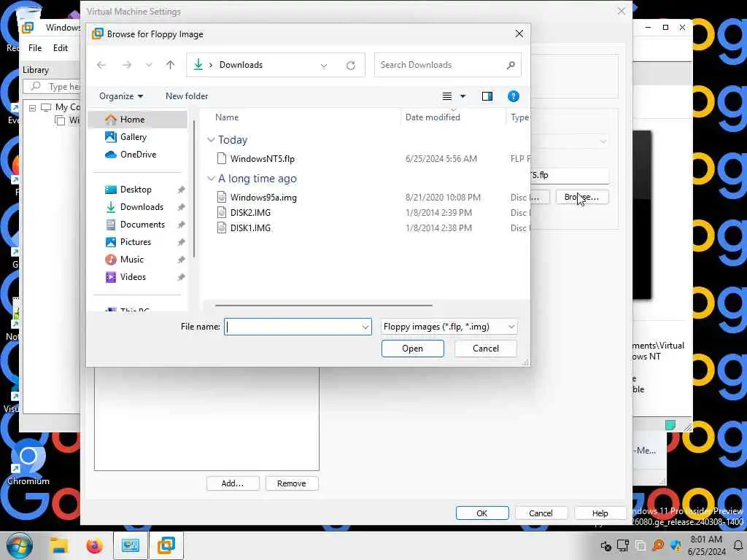Switch to VMware Workstation taskbar icon
Image resolution: width=747 pixels, height=560 pixels.
coord(166,545)
